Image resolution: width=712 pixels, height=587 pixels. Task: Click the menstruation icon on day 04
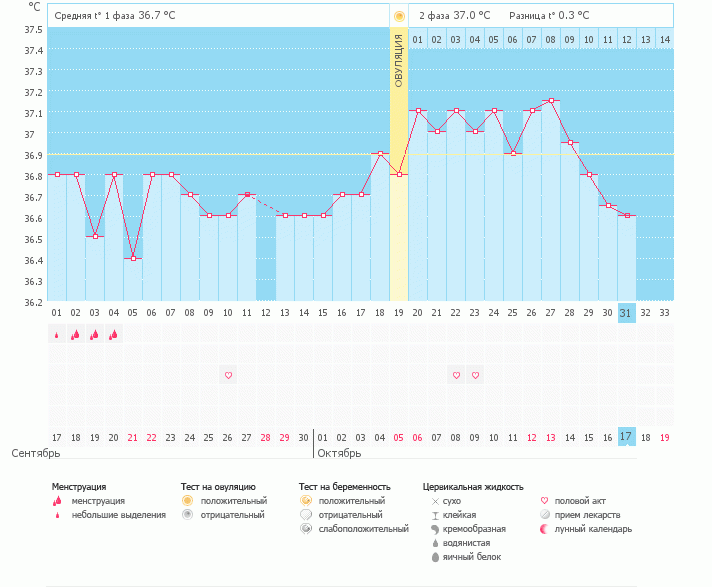(x=114, y=335)
